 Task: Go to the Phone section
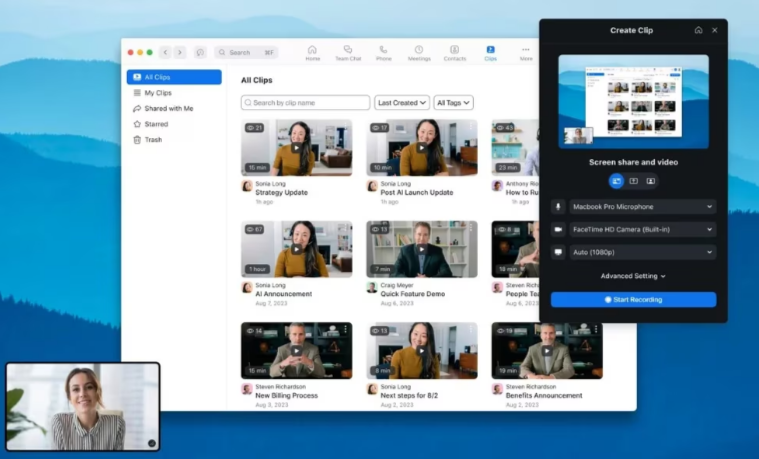pyautogui.click(x=383, y=52)
